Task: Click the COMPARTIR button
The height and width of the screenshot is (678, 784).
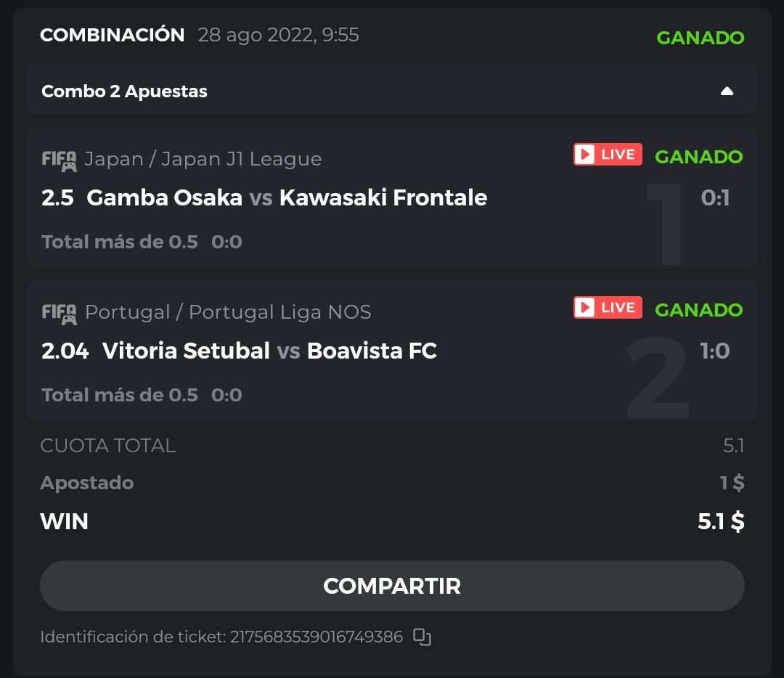Action: [392, 586]
